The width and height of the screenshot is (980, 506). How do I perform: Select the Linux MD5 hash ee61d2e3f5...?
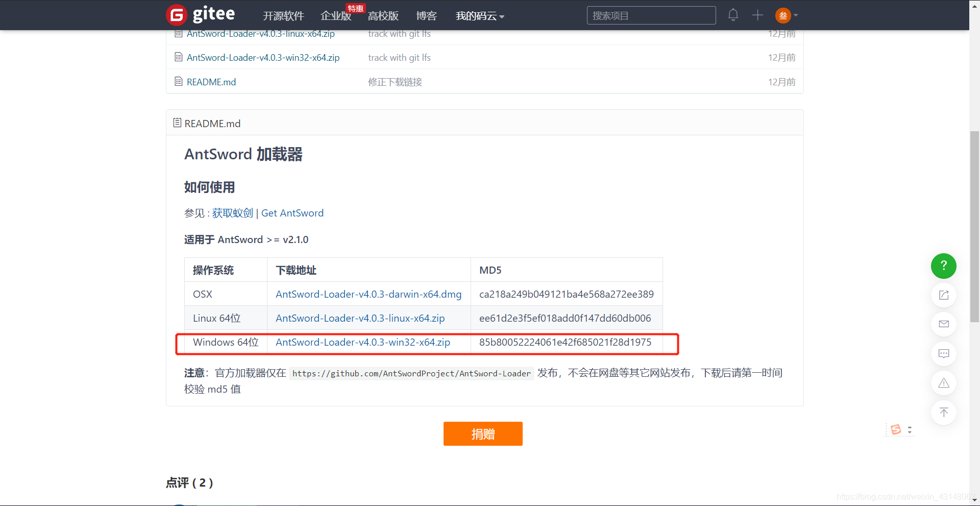coord(565,318)
